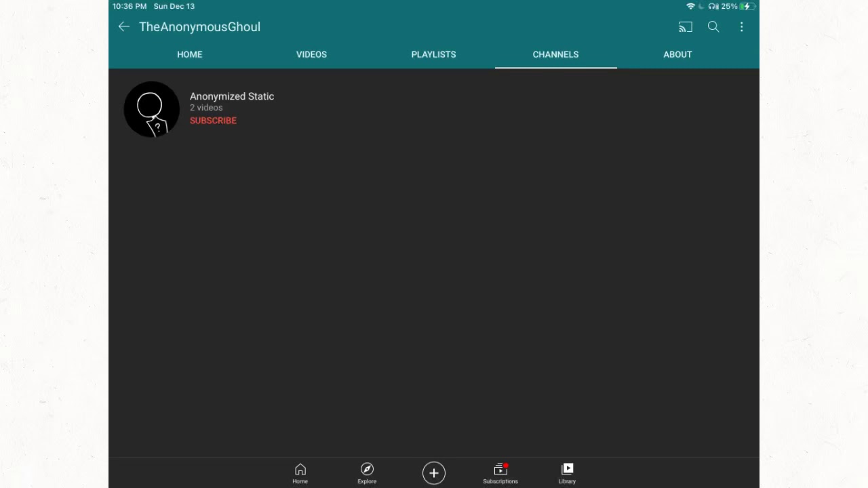Check the Wi-Fi status icon
Image resolution: width=868 pixels, height=488 pixels.
tap(691, 6)
